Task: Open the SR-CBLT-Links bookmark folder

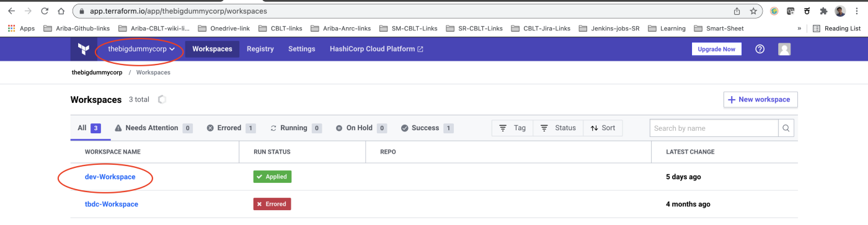Action: pyautogui.click(x=475, y=29)
